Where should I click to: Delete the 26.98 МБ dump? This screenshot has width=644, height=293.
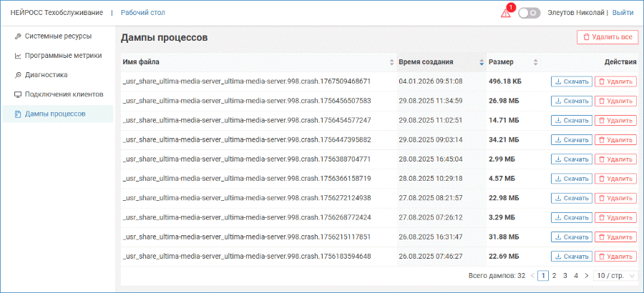615,101
